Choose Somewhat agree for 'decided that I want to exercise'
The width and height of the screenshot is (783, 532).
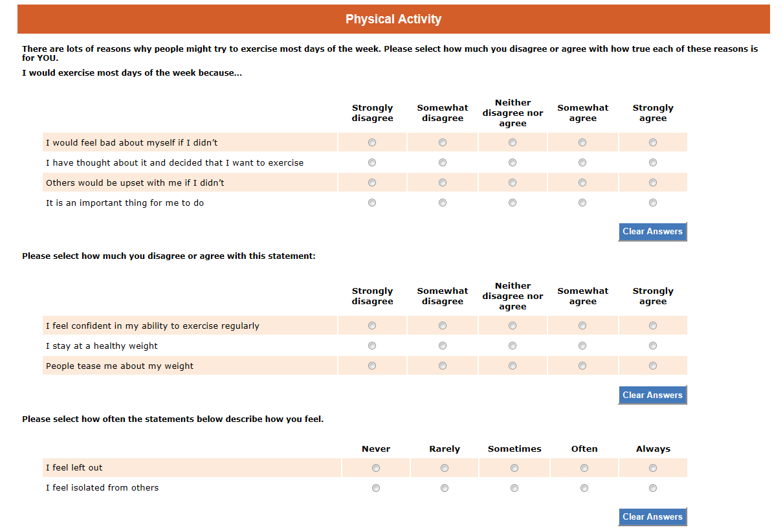pos(582,162)
